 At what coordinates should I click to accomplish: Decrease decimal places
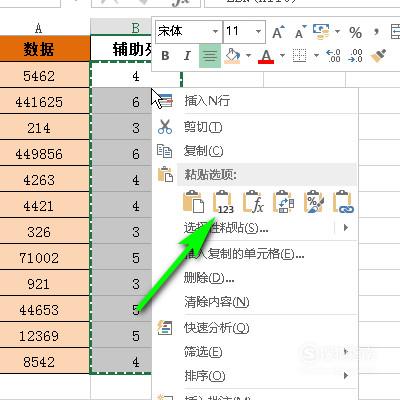(x=355, y=56)
